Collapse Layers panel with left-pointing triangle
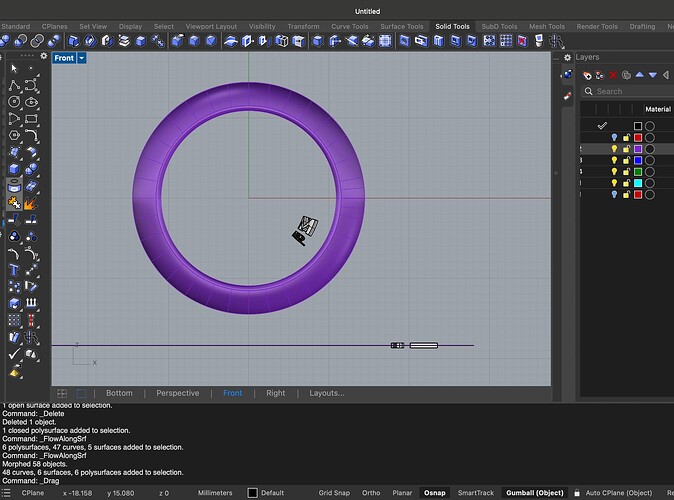The image size is (674, 500). [x=666, y=75]
